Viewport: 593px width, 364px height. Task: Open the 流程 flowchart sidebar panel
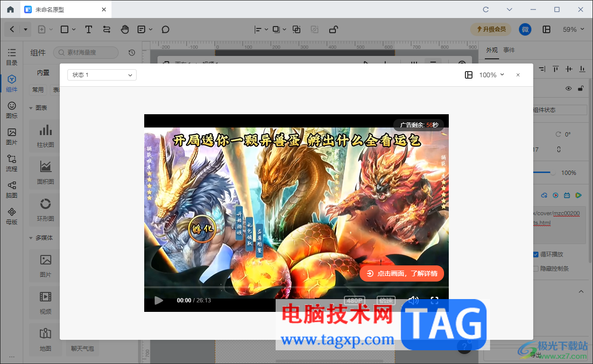click(12, 163)
